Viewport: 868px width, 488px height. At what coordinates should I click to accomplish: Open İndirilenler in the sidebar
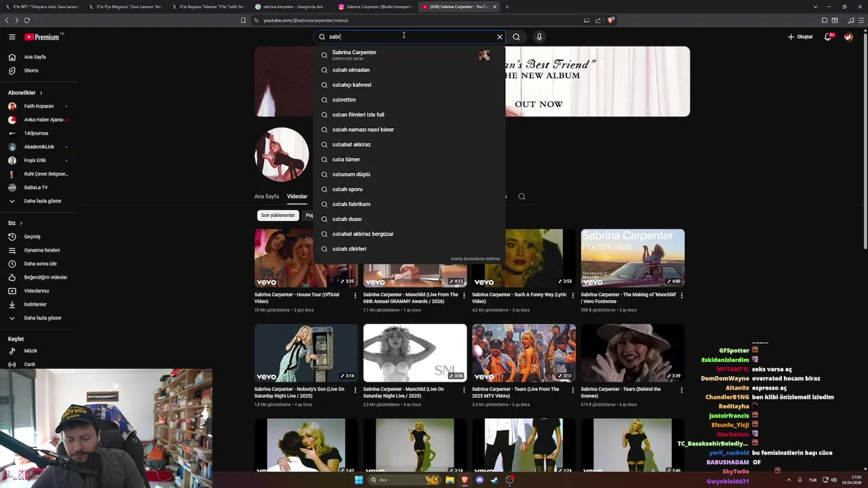pyautogui.click(x=39, y=304)
